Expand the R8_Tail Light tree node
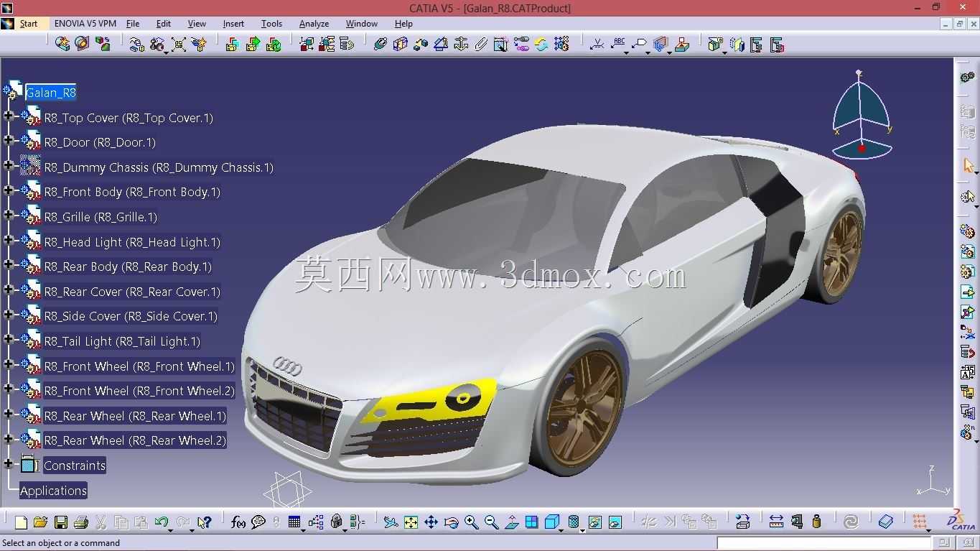The height and width of the screenshot is (551, 980). pos(9,340)
